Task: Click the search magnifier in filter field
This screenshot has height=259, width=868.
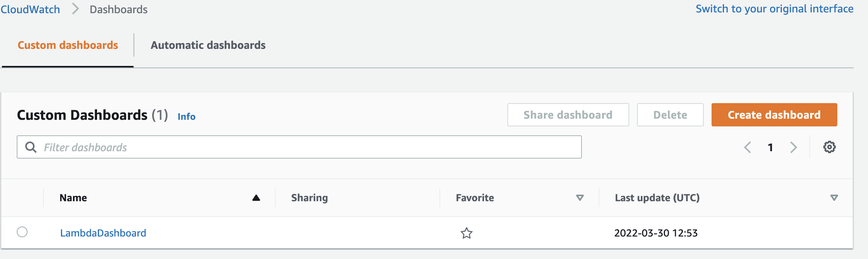Action: point(31,147)
